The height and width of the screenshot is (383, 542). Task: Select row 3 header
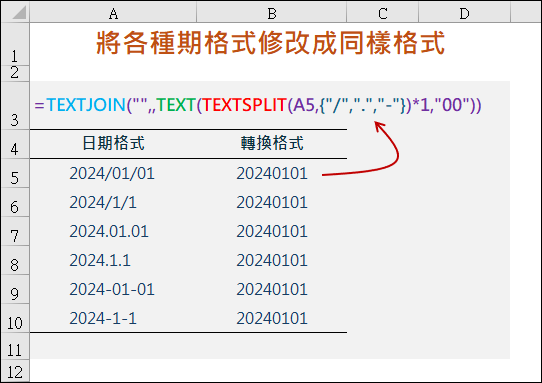(x=15, y=105)
